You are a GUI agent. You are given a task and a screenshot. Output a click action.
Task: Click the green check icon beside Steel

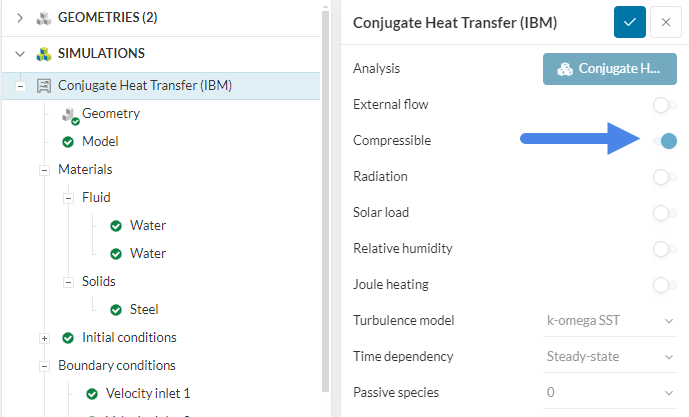[x=116, y=310]
